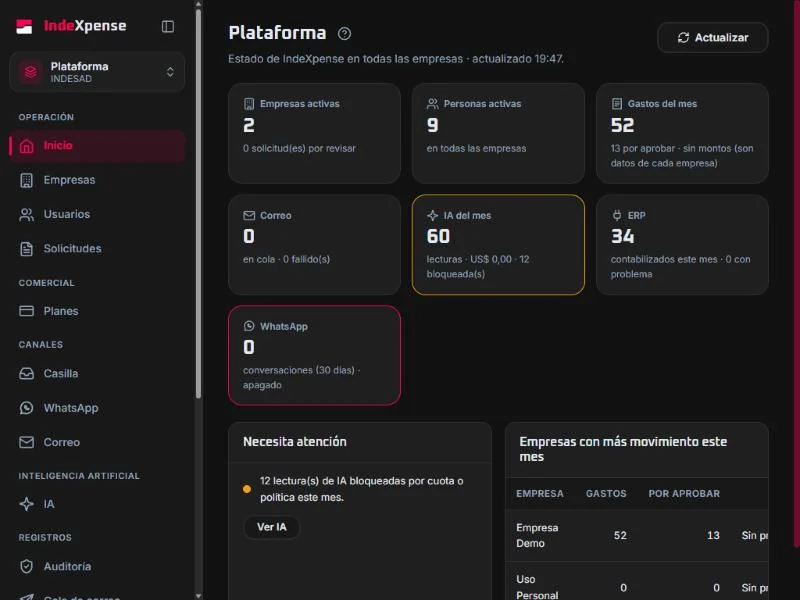Click the sparkle icon on IA del mes card

433,215
